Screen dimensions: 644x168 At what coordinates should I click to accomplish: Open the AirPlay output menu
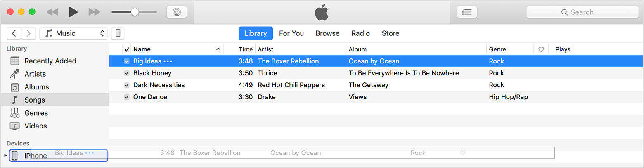click(177, 12)
